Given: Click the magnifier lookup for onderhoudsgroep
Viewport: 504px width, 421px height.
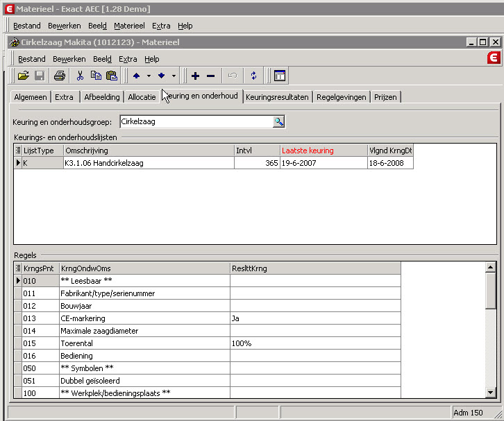Looking at the screenshot, I should 278,121.
